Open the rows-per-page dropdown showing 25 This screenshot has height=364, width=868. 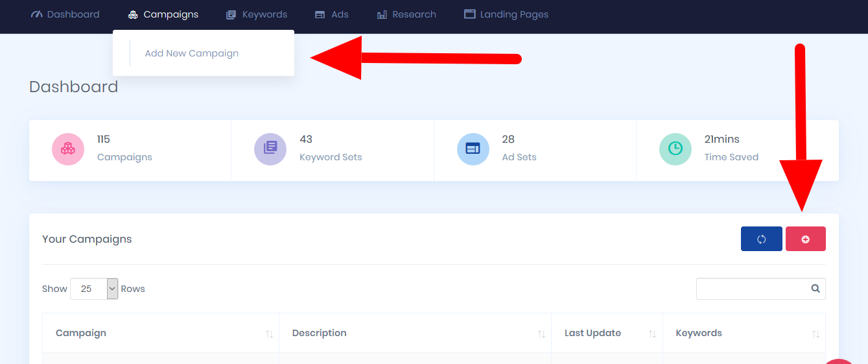(94, 289)
